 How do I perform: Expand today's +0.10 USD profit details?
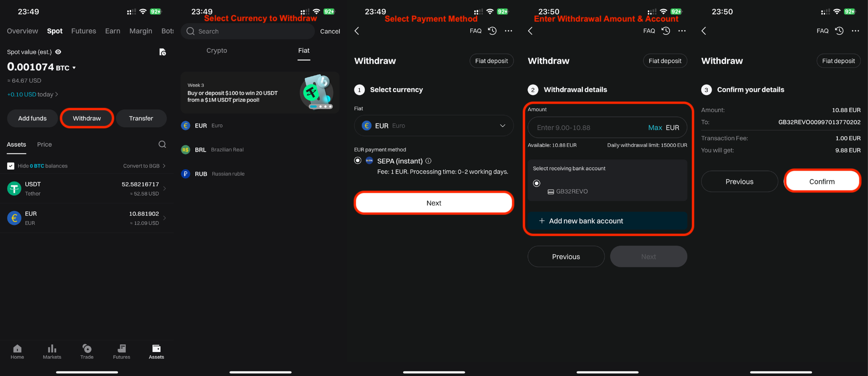(33, 95)
